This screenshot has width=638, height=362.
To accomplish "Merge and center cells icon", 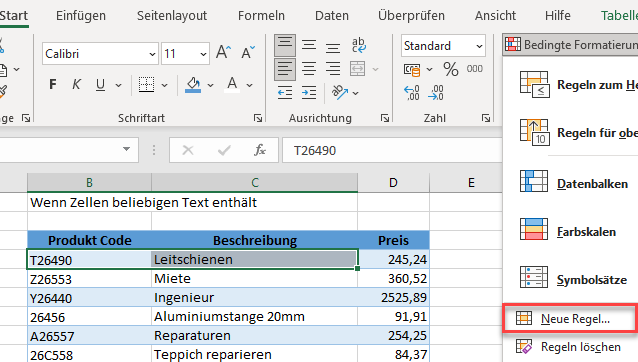I will (x=357, y=69).
